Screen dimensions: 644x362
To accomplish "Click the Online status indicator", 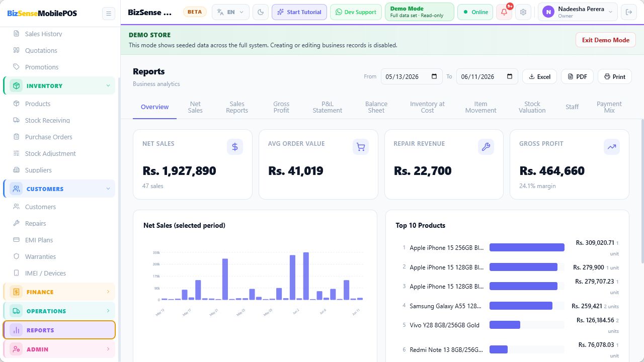I will pyautogui.click(x=475, y=12).
